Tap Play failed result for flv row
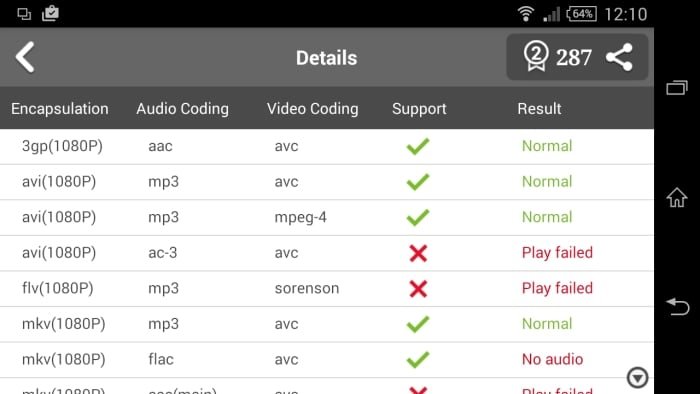Viewport: 700px width, 394px height. click(x=557, y=288)
